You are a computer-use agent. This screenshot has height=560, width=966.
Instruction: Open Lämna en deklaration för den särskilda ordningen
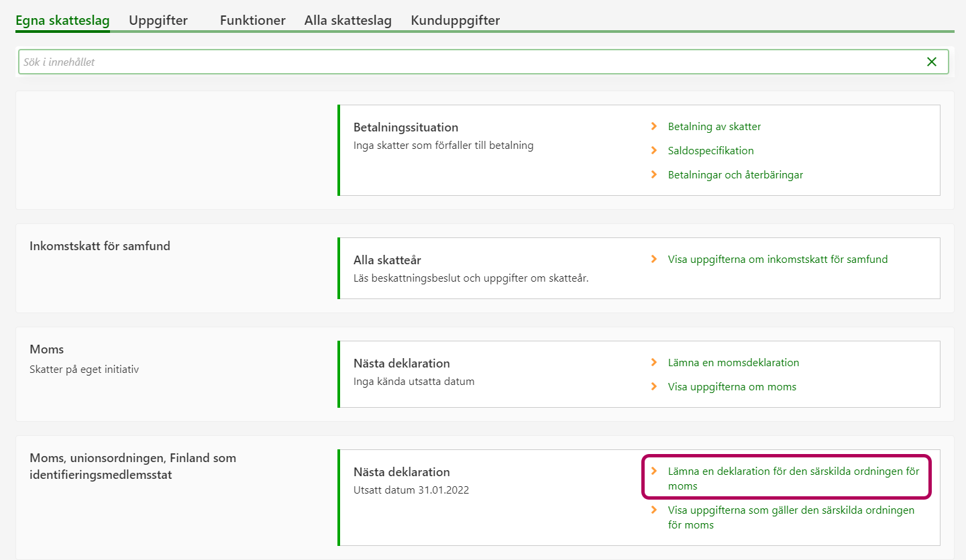793,478
